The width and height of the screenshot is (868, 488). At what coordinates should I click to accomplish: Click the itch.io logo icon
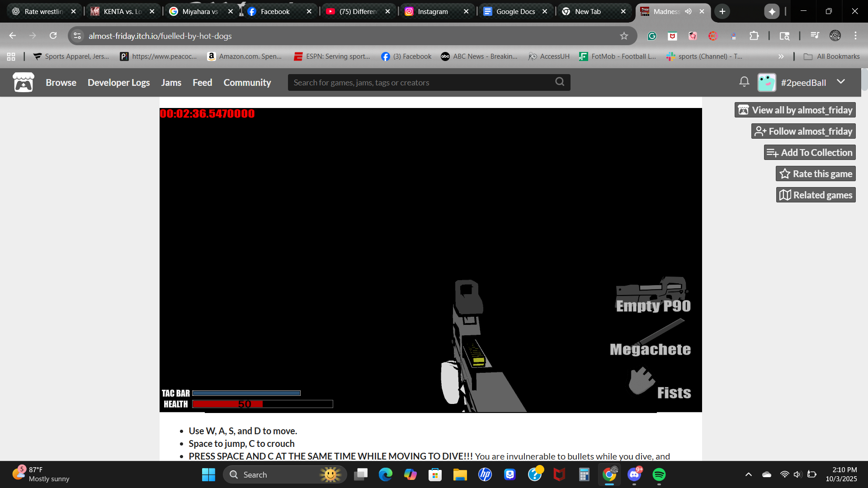[x=23, y=83]
